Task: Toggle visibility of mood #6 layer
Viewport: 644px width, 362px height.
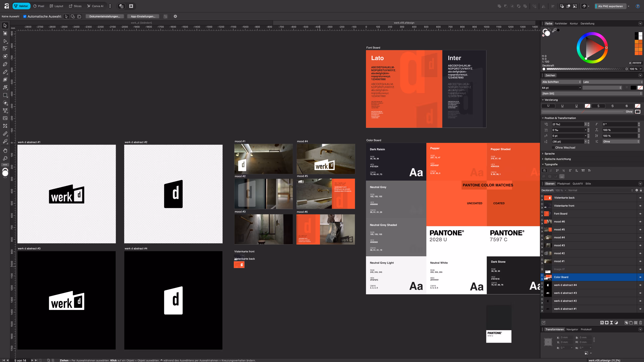Action: pyautogui.click(x=640, y=222)
